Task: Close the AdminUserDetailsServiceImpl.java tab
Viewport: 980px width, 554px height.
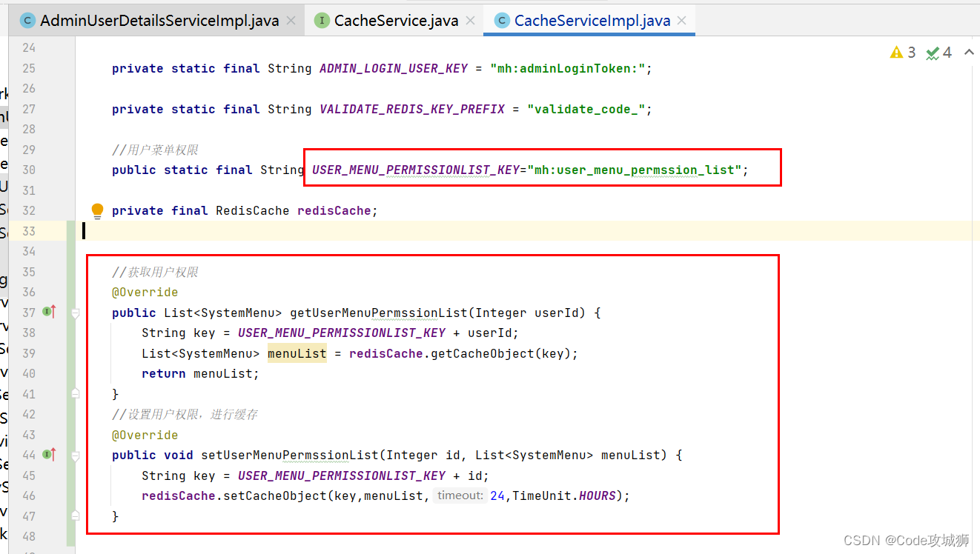Action: [291, 21]
